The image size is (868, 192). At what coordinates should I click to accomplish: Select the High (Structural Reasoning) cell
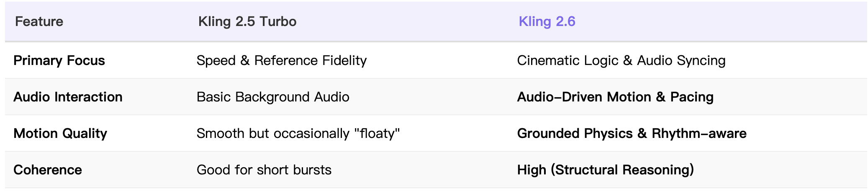(x=605, y=170)
